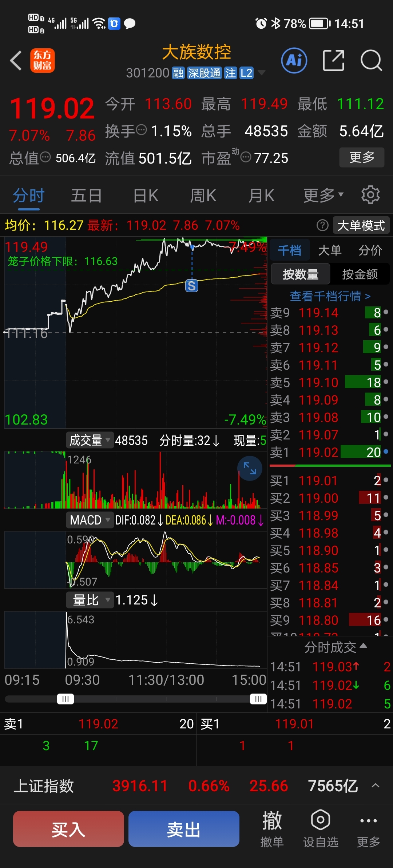
Task: Tap the dot beside 买1 row
Action: click(386, 480)
